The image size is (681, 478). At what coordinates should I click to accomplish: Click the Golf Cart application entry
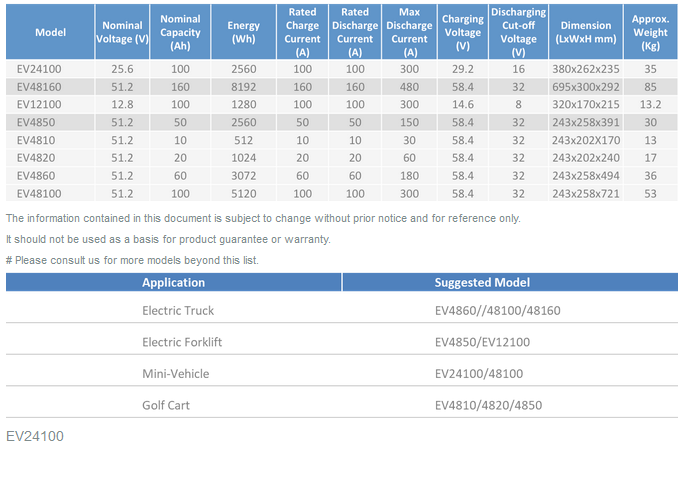[x=166, y=405]
